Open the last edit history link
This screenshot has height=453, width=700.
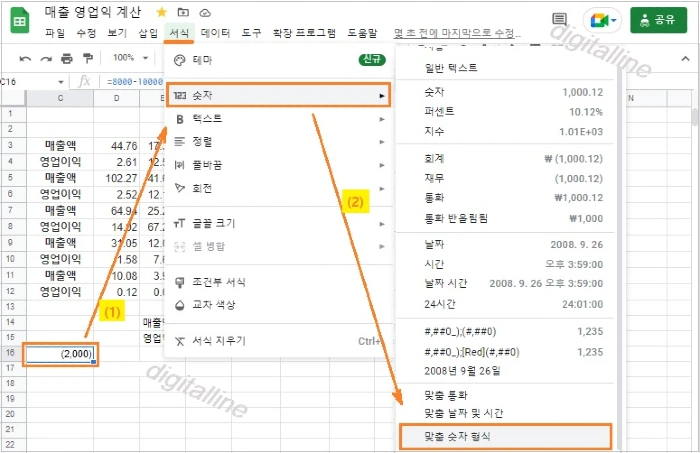pos(457,33)
